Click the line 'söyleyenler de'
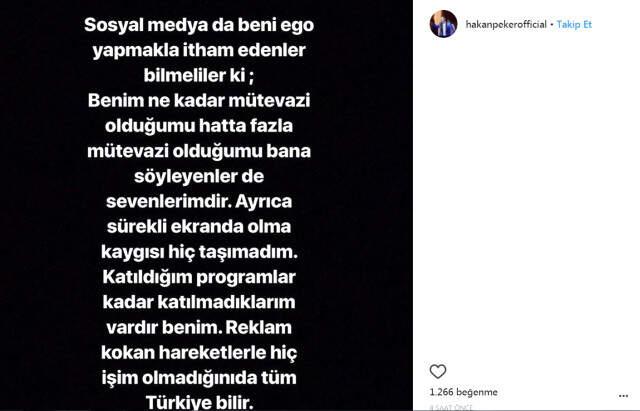Viewport: 640px width, 411px height. tap(199, 176)
